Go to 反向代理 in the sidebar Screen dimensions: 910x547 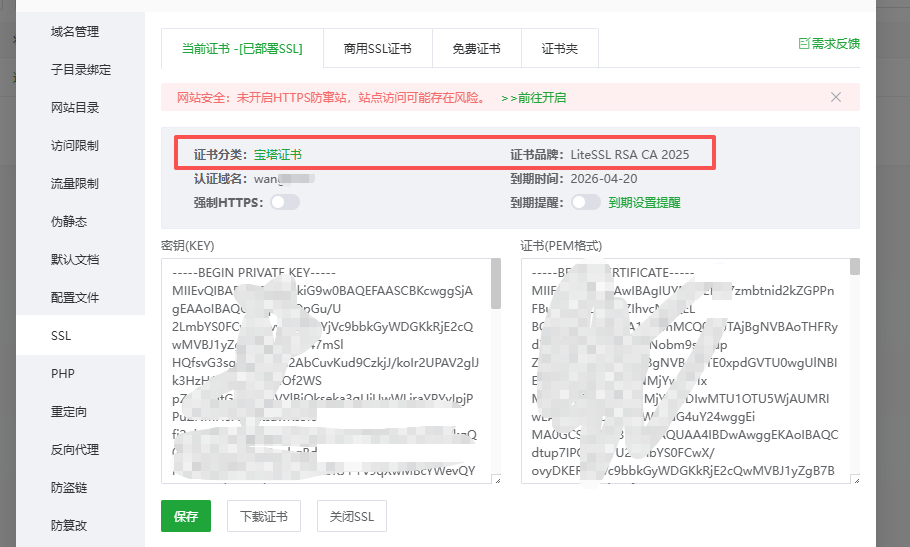[x=75, y=450]
